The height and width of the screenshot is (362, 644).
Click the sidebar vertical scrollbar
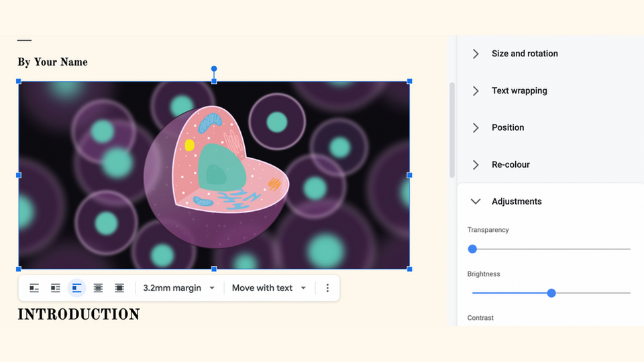click(452, 130)
